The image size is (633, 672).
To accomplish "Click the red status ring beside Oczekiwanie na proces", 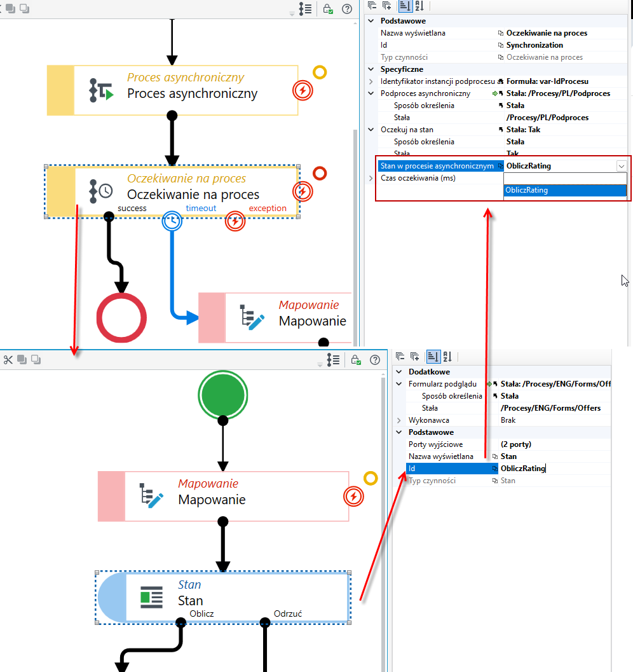I will pos(320,174).
